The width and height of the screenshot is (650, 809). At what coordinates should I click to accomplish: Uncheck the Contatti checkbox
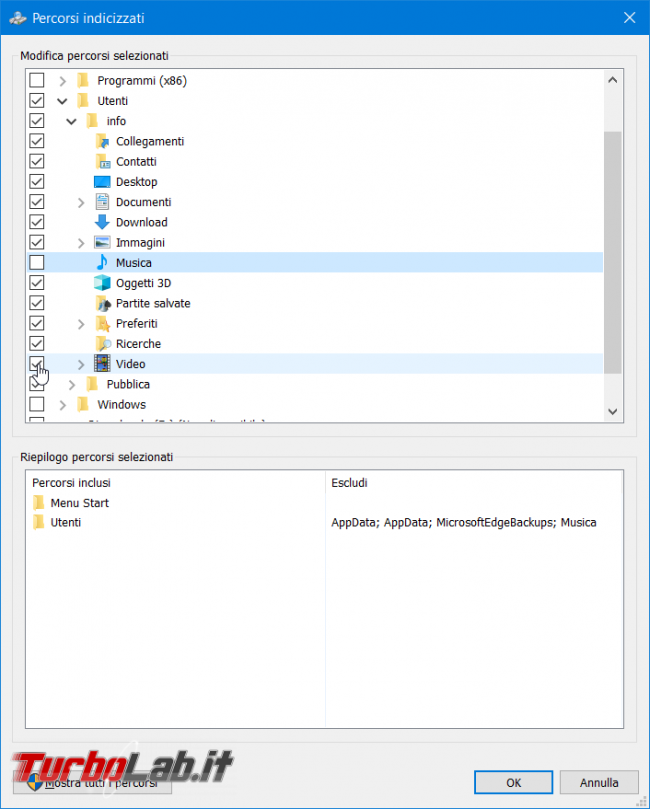click(37, 161)
